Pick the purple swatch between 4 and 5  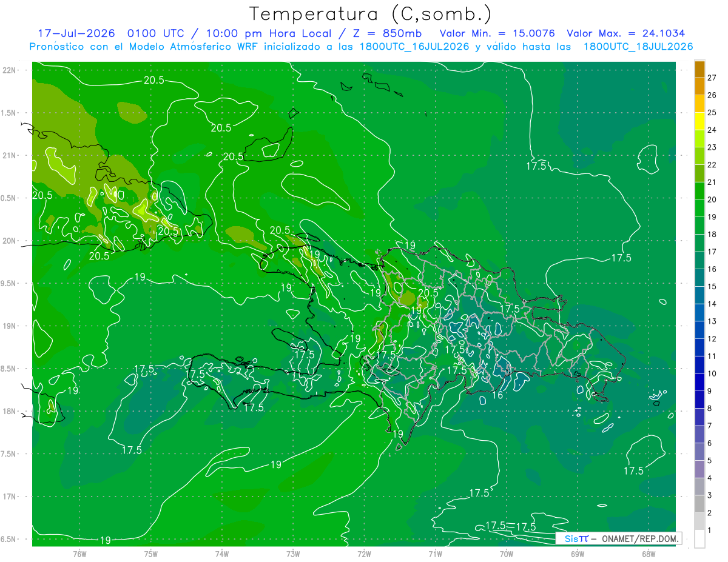pos(699,469)
